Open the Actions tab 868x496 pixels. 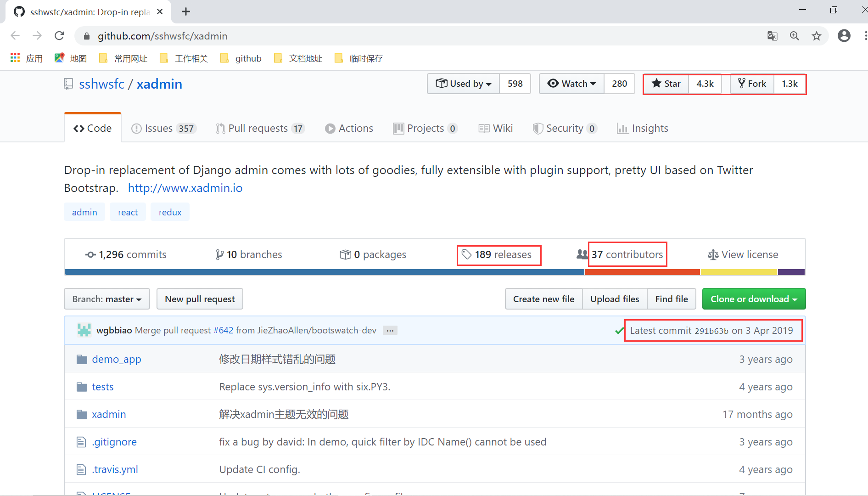click(349, 128)
